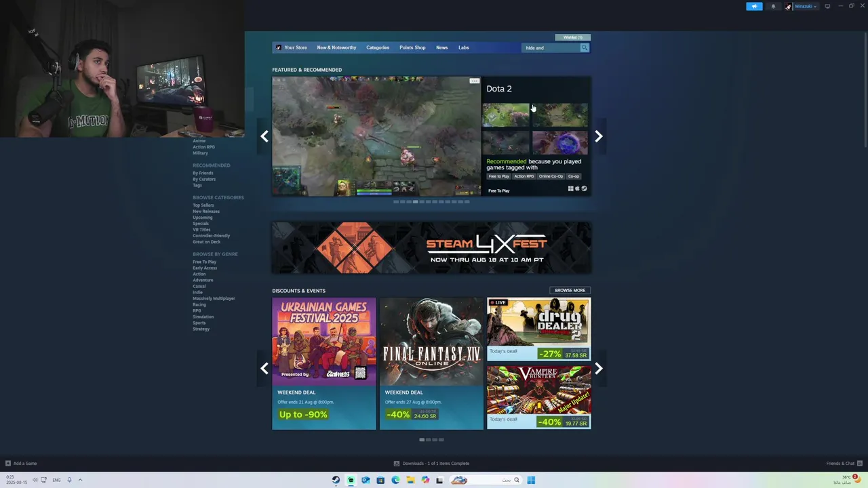Click the Minazuki profile avatar
868x488 pixels.
(x=789, y=6)
